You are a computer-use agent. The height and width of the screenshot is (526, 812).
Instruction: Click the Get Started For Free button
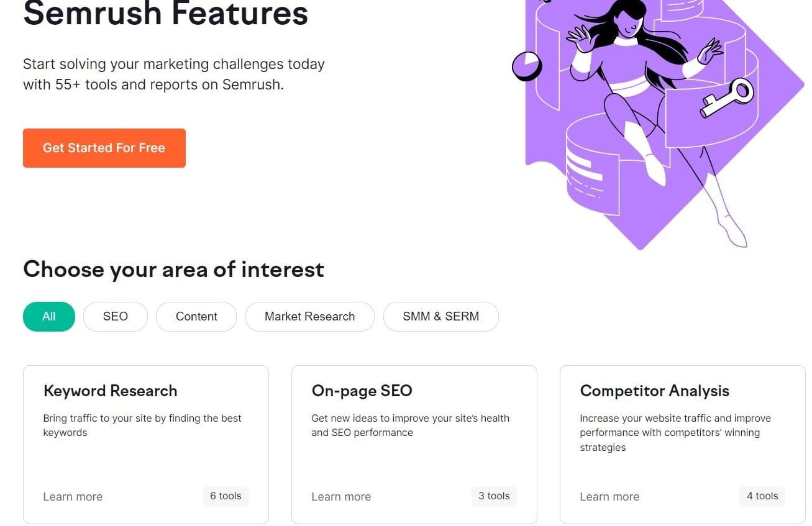tap(104, 148)
